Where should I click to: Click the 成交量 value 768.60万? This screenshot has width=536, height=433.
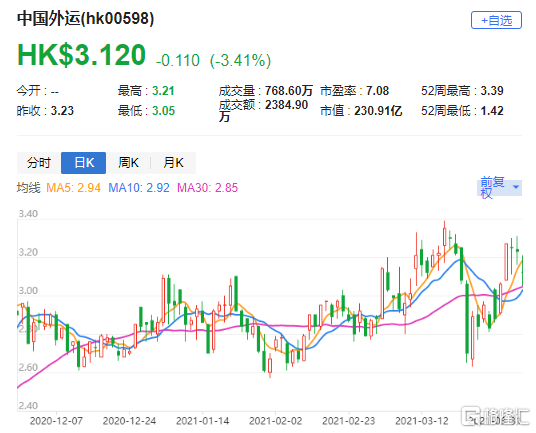pyautogui.click(x=289, y=91)
